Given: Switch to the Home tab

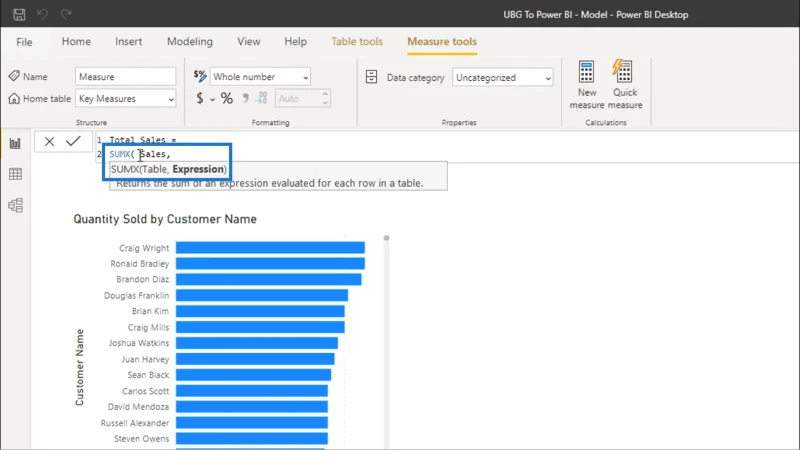Looking at the screenshot, I should point(76,41).
